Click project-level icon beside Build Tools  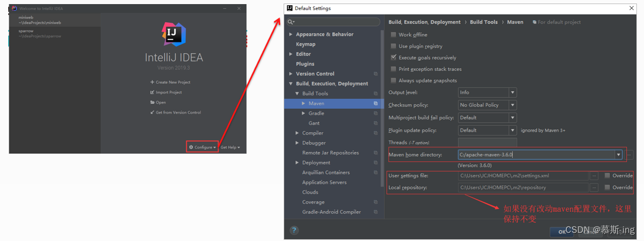pyautogui.click(x=376, y=94)
